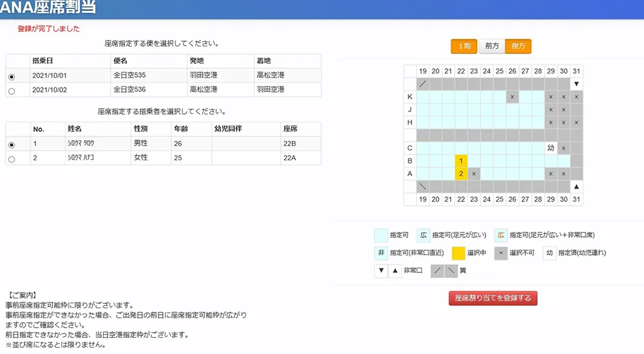
Task: Select available seat 24B
Action: coord(487,161)
